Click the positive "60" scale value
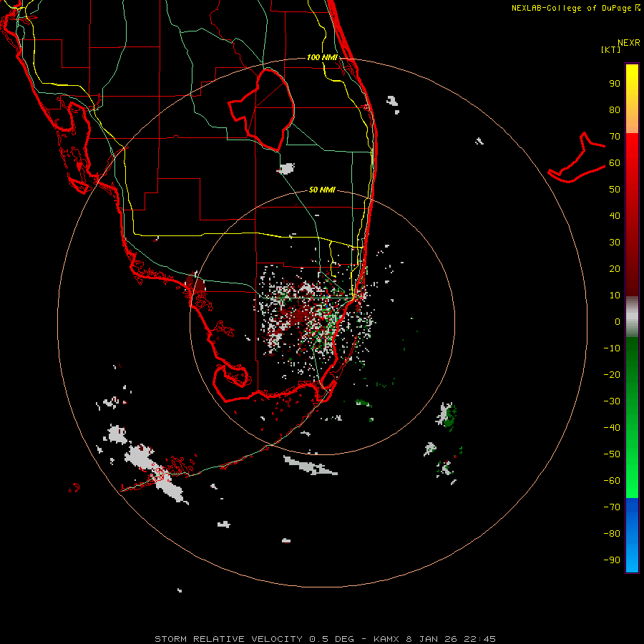 pyautogui.click(x=615, y=163)
